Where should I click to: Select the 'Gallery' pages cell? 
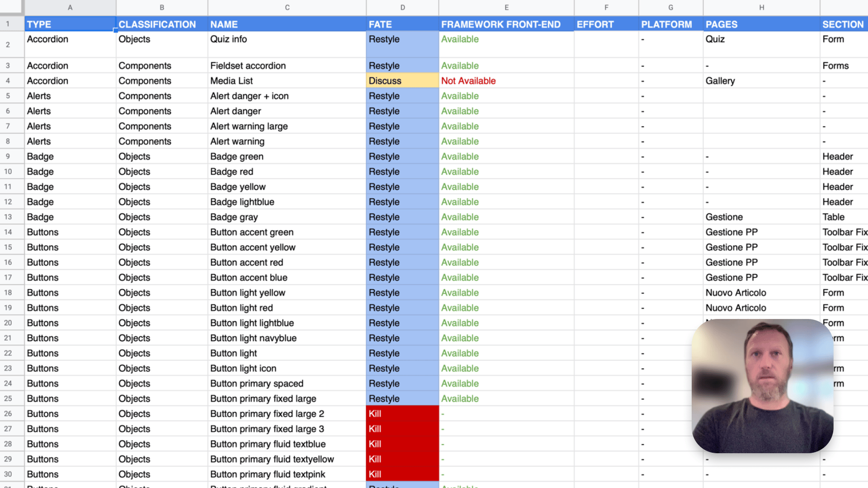click(x=762, y=81)
